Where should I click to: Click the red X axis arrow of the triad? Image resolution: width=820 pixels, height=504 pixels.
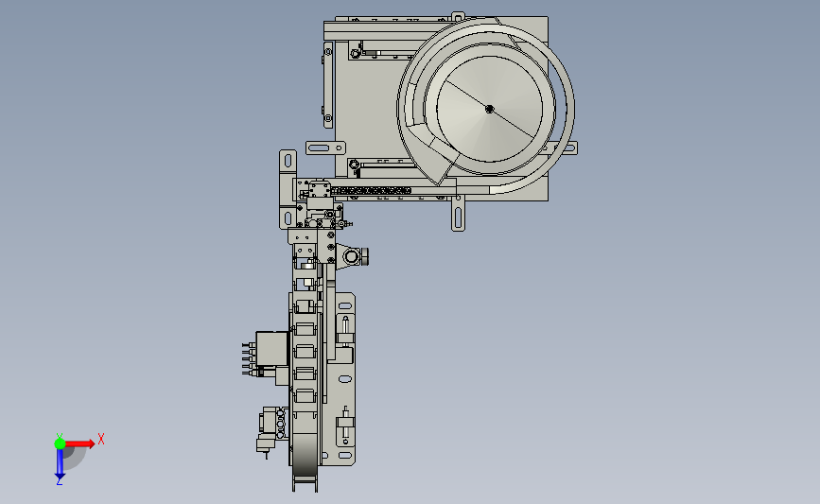[80, 443]
